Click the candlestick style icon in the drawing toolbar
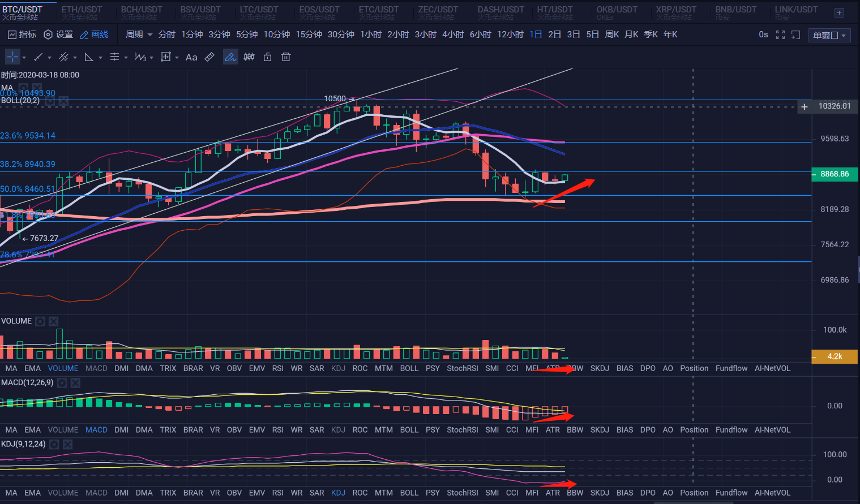860x504 pixels. pos(249,57)
